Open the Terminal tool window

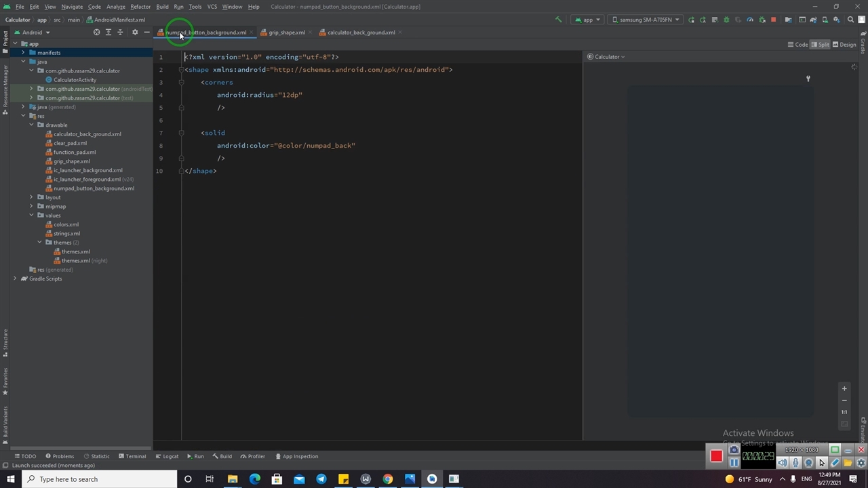tap(132, 456)
